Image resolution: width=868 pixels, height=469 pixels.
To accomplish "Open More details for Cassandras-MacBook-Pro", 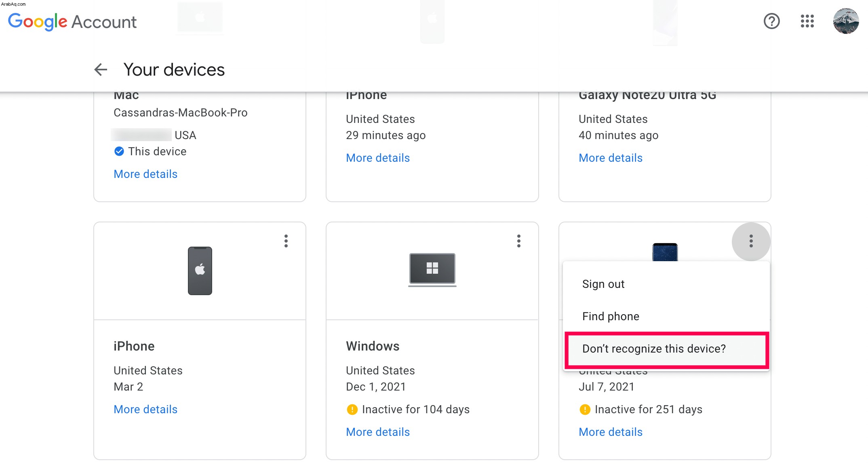I will coord(145,174).
